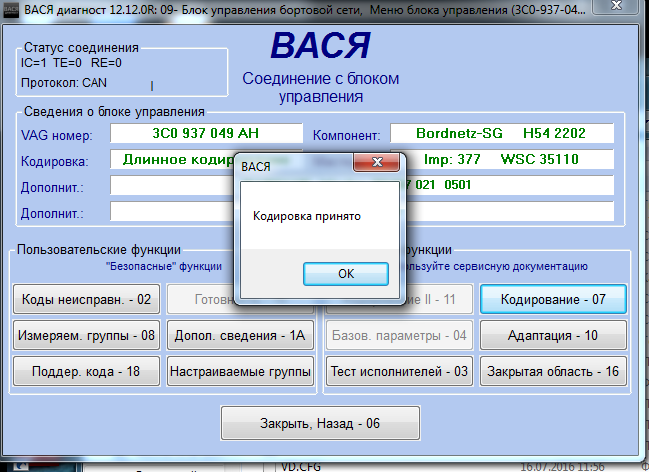Screen dimensions: 649x472
Task: Click the field showing Imp: 377 WSC 35110
Action: [x=510, y=159]
